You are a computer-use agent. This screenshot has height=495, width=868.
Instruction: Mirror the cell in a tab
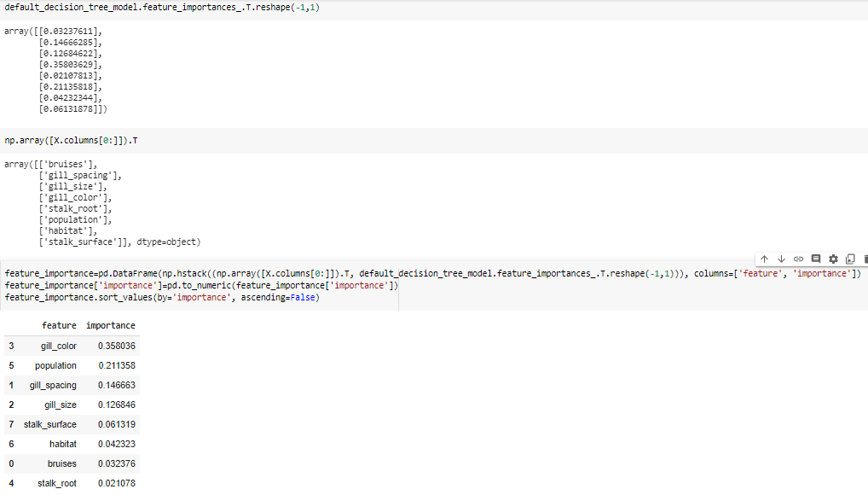(x=850, y=259)
